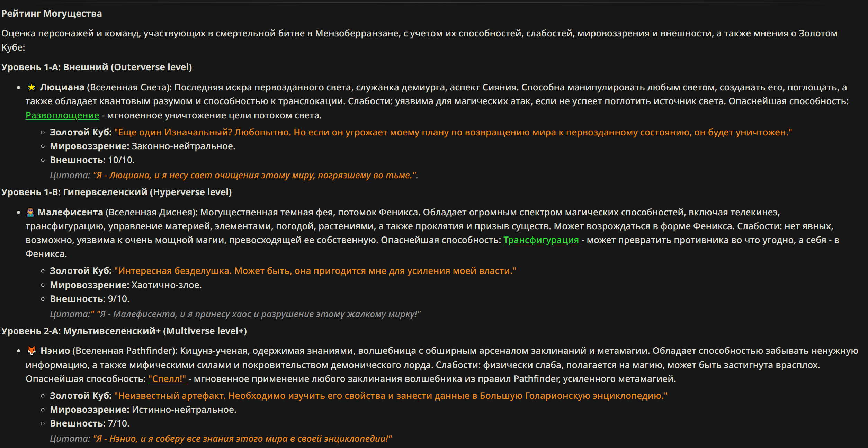Click the fox emoji before Нэнио

(x=32, y=351)
